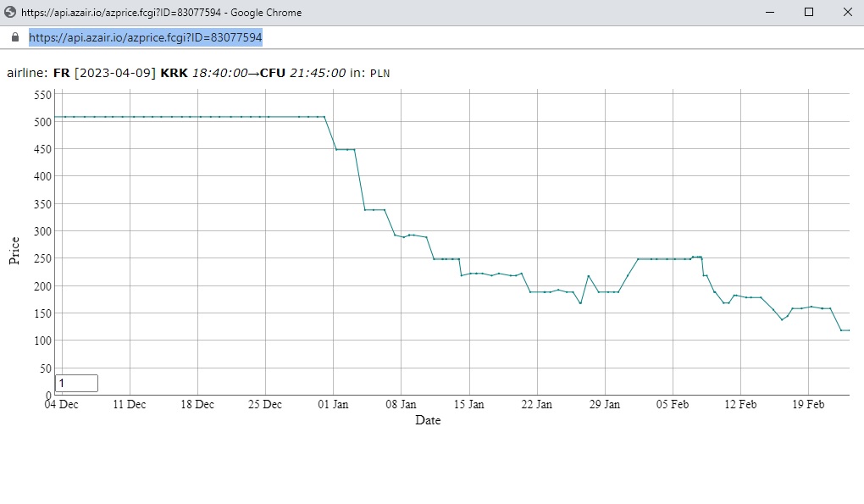Click the PLN currency label in header
The height and width of the screenshot is (504, 864).
[x=379, y=73]
